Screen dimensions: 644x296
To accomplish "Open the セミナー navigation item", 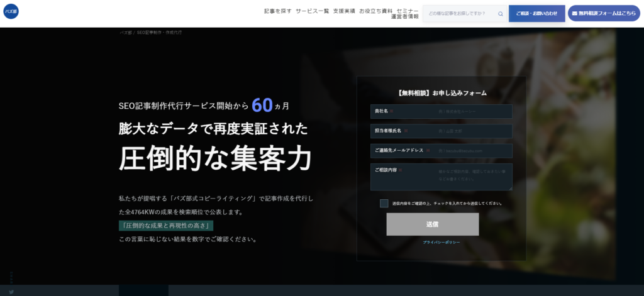I will (408, 11).
